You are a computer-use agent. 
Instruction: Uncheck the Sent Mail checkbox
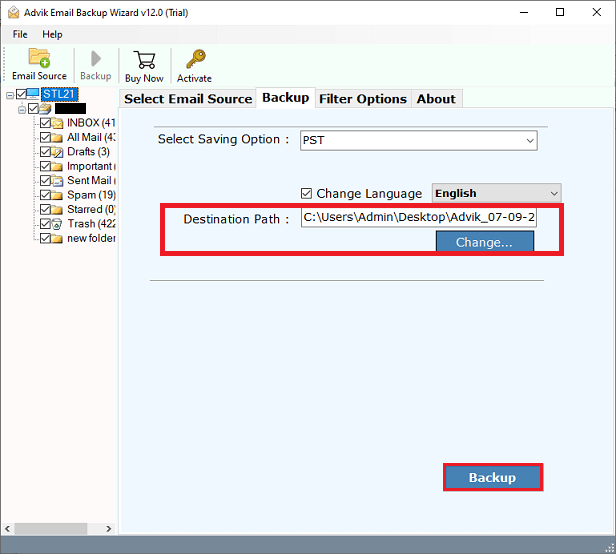tap(45, 181)
